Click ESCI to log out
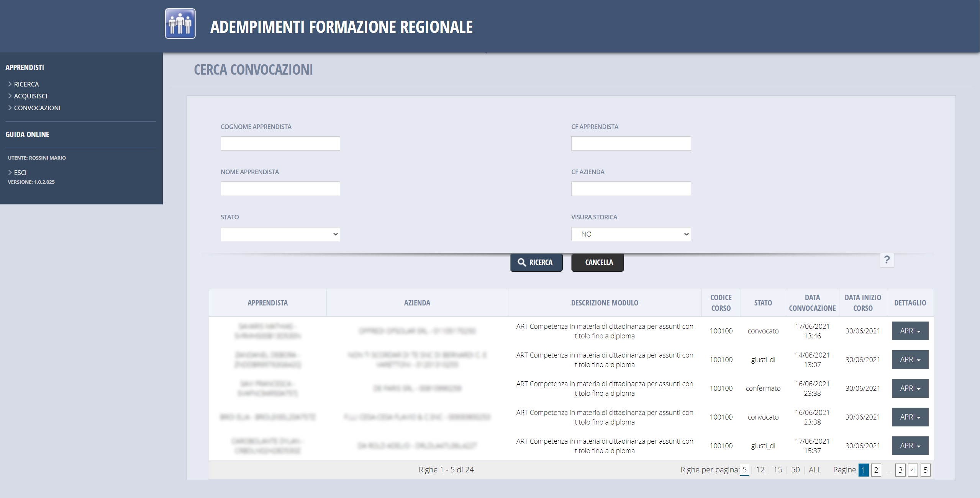Viewport: 980px width, 498px height. 20,172
